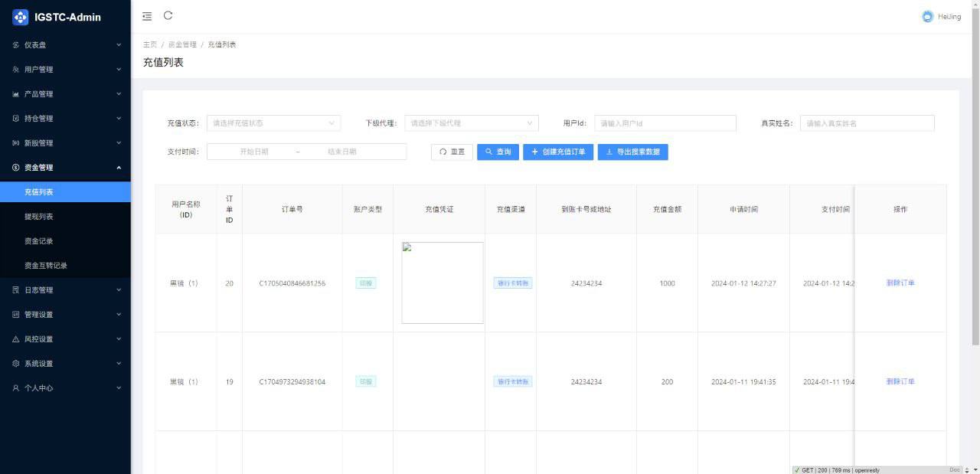Viewport: 980px width, 474px height.
Task: Click order number C1705040846681256
Action: pos(292,283)
